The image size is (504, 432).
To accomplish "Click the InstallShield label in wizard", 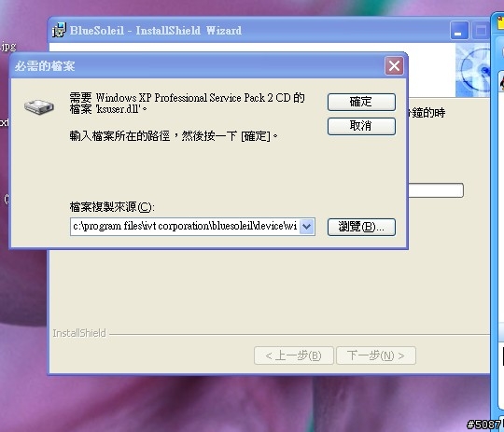I will (x=79, y=333).
